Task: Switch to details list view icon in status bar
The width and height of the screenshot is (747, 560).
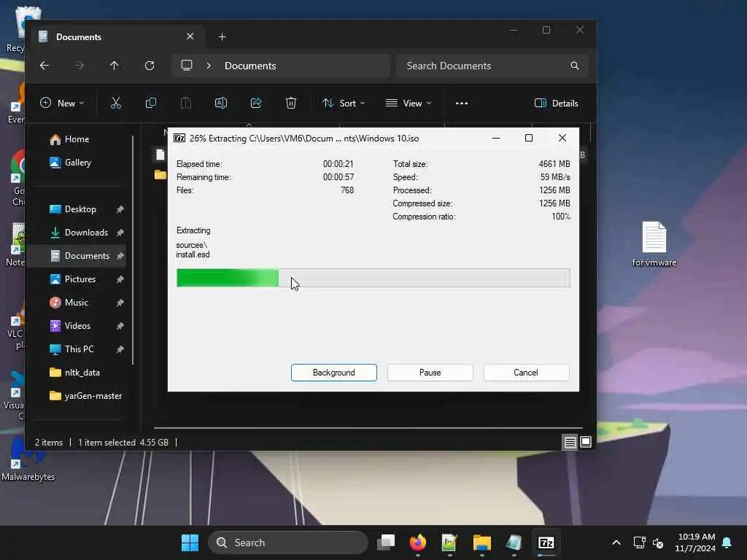Action: (x=570, y=443)
